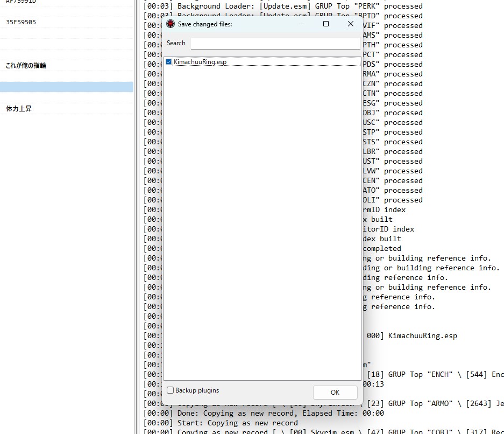Select the 体力上昇 row
Viewport: 504px width, 434px height.
[x=19, y=109]
